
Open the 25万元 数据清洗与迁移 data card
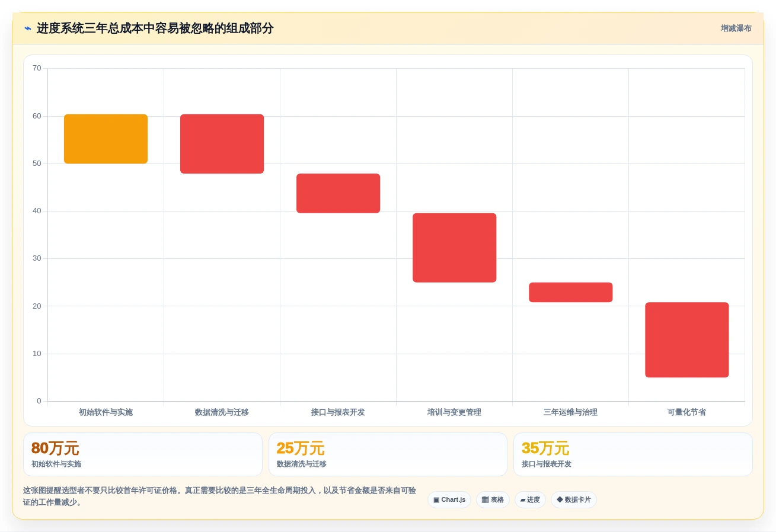pos(388,454)
